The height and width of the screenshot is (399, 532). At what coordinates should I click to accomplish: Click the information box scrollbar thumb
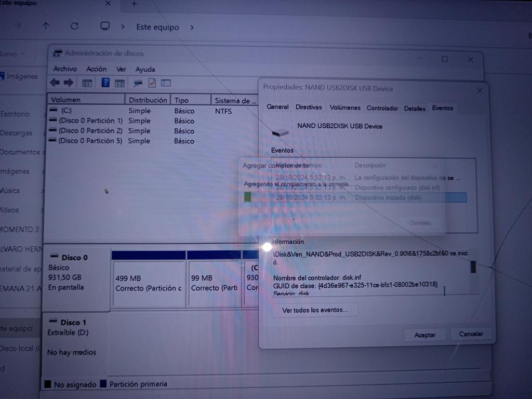pyautogui.click(x=473, y=267)
